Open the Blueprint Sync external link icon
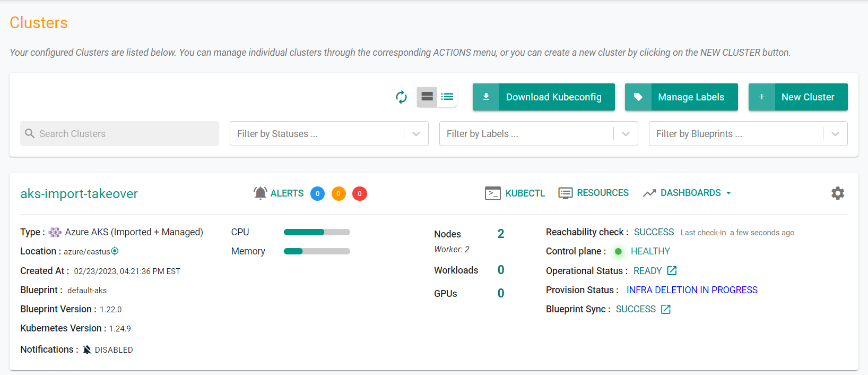The width and height of the screenshot is (868, 375). [666, 309]
